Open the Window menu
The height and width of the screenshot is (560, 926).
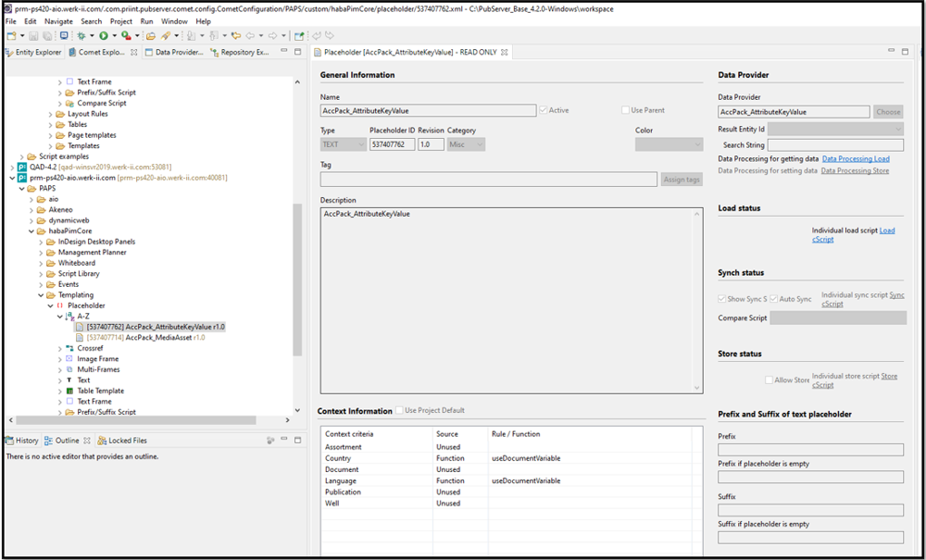pyautogui.click(x=174, y=21)
